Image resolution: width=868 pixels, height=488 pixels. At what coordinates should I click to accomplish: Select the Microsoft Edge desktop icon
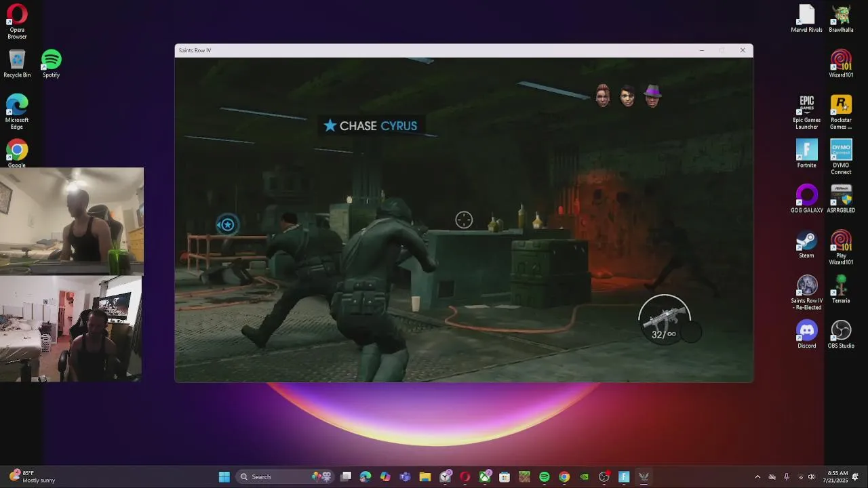[17, 112]
